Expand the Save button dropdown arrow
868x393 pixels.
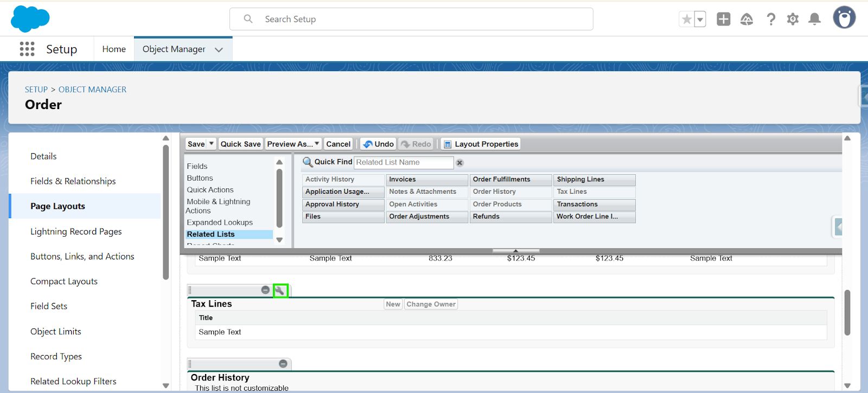(x=212, y=144)
